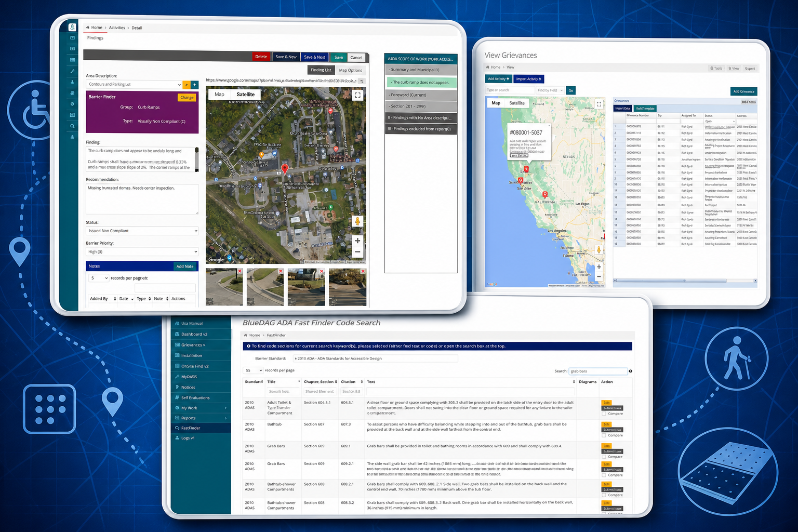Click the pegman on the Grievances map

598,250
